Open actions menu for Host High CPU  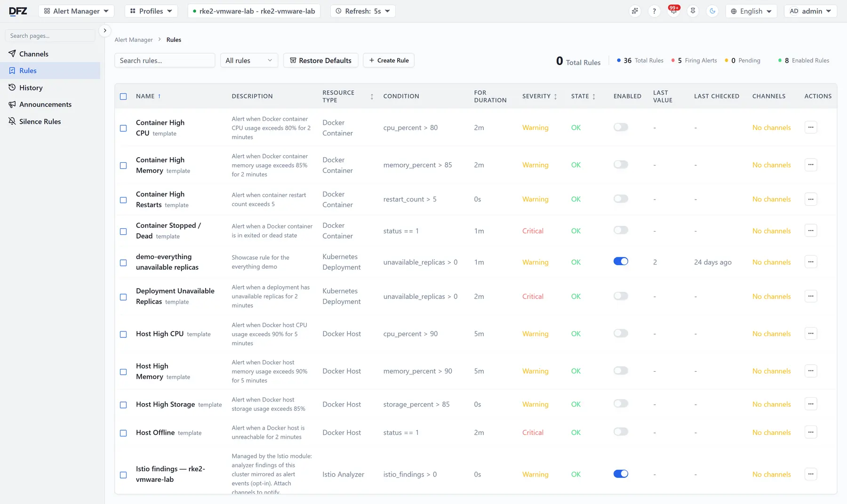pyautogui.click(x=810, y=333)
